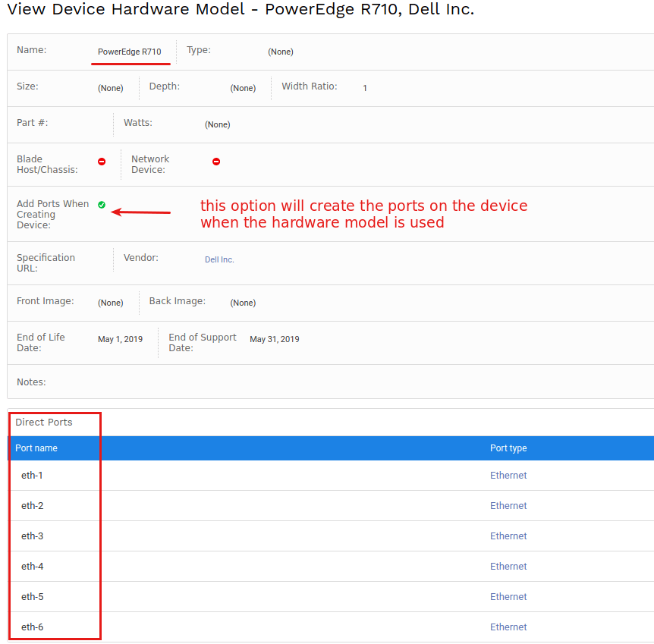Open the Depth field showing (None)
The height and width of the screenshot is (644, 654).
[x=243, y=88]
